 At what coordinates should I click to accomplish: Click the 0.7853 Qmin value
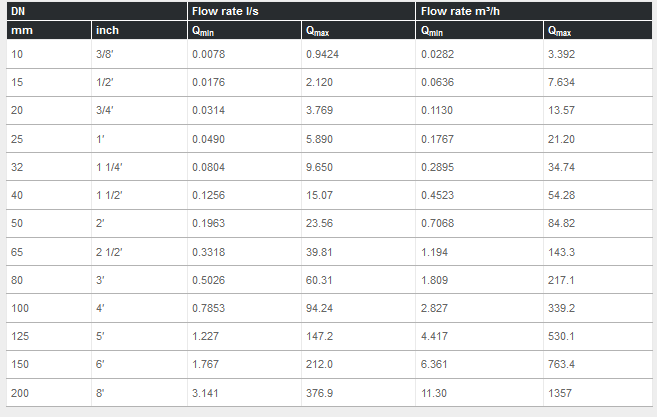[208, 309]
